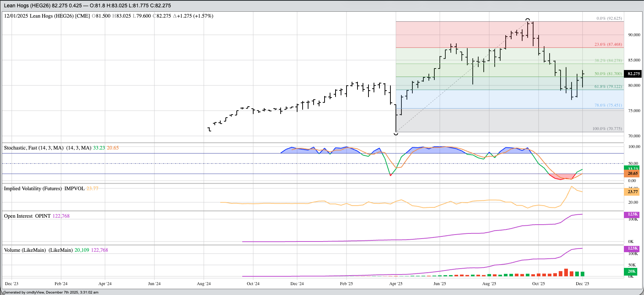
Task: Select the black 82.275 current price tag
Action: [x=633, y=74]
